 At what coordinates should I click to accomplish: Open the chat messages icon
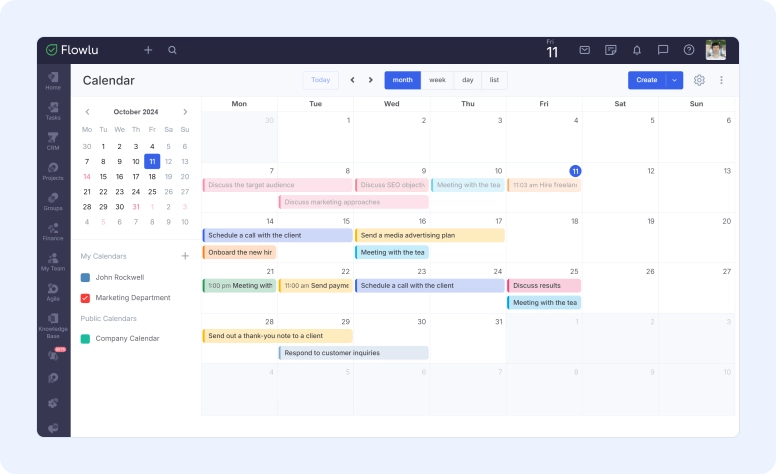[663, 50]
